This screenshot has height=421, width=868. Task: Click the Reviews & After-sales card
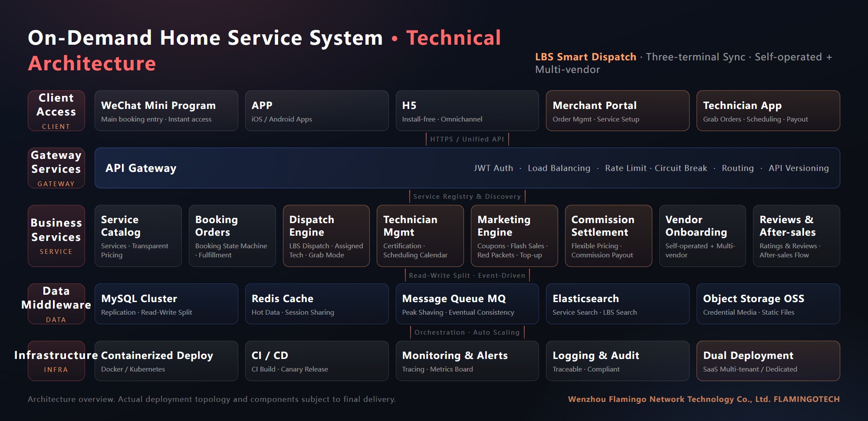(x=796, y=236)
